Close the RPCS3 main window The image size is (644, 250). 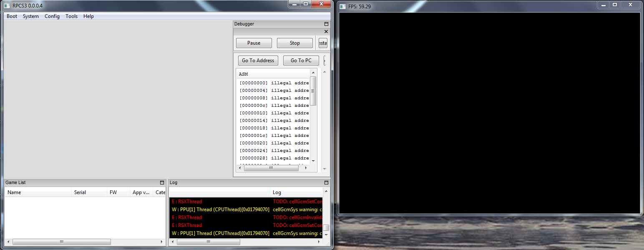pos(322,4)
